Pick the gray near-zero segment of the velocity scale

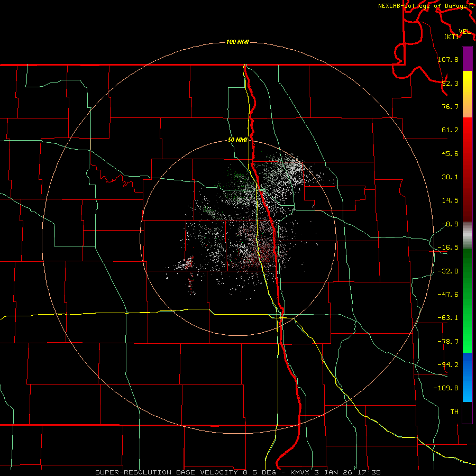pos(467,235)
